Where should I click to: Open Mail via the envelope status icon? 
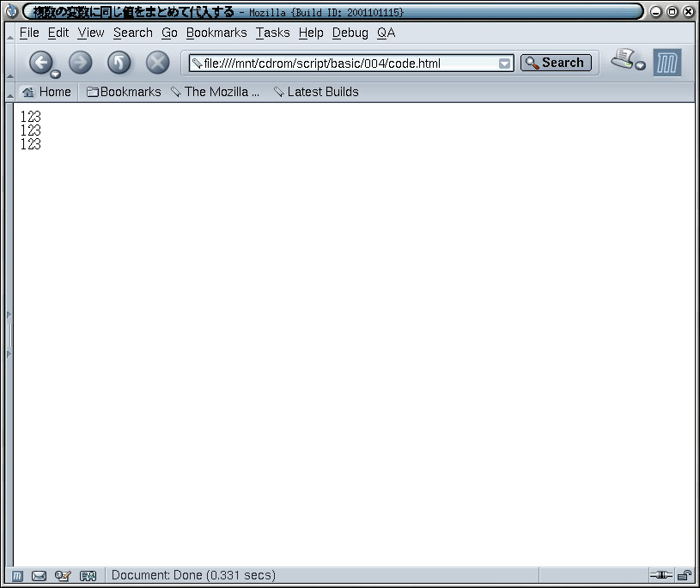point(39,576)
